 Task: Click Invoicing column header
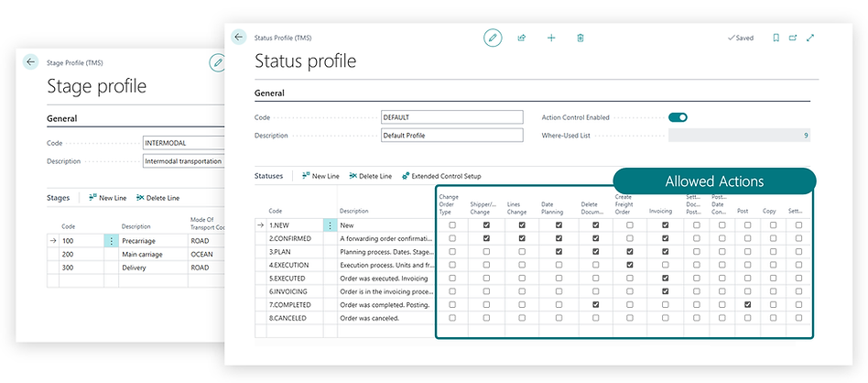[660, 211]
